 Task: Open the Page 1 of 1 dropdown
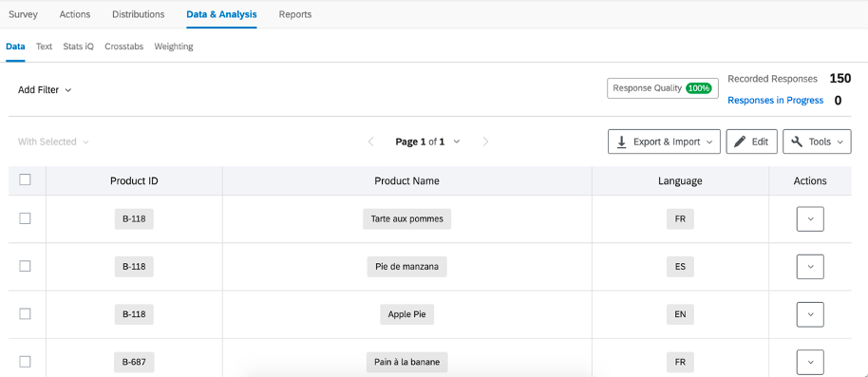click(428, 141)
